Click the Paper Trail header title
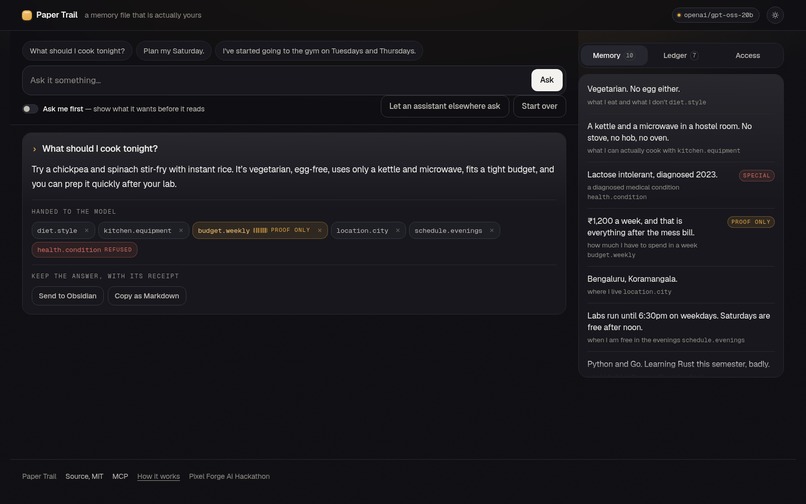This screenshot has width=806, height=504. tap(57, 15)
